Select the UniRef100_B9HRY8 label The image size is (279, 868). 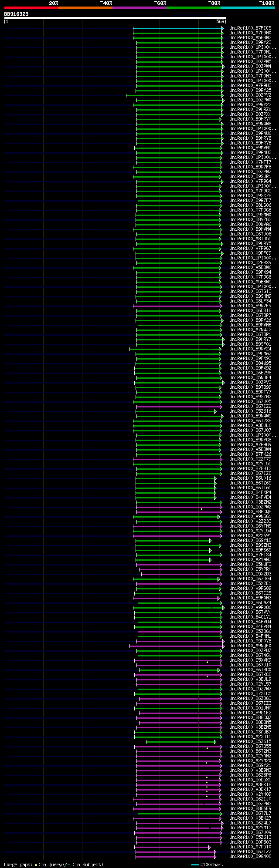pyautogui.click(x=250, y=138)
